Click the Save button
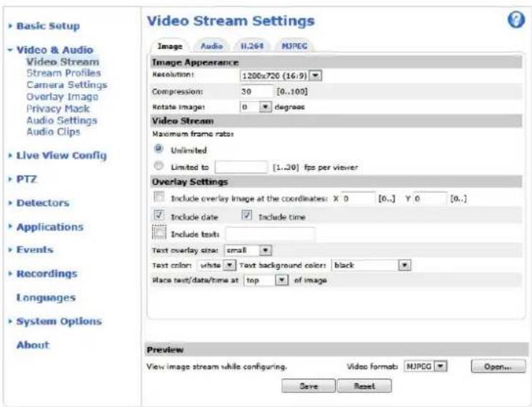The width and height of the screenshot is (532, 407). (308, 386)
